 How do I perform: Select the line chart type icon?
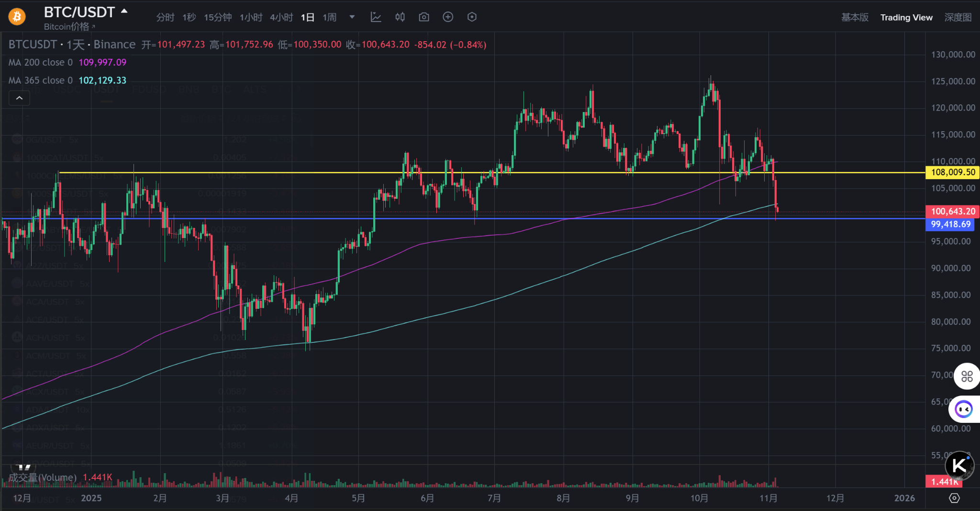click(376, 17)
